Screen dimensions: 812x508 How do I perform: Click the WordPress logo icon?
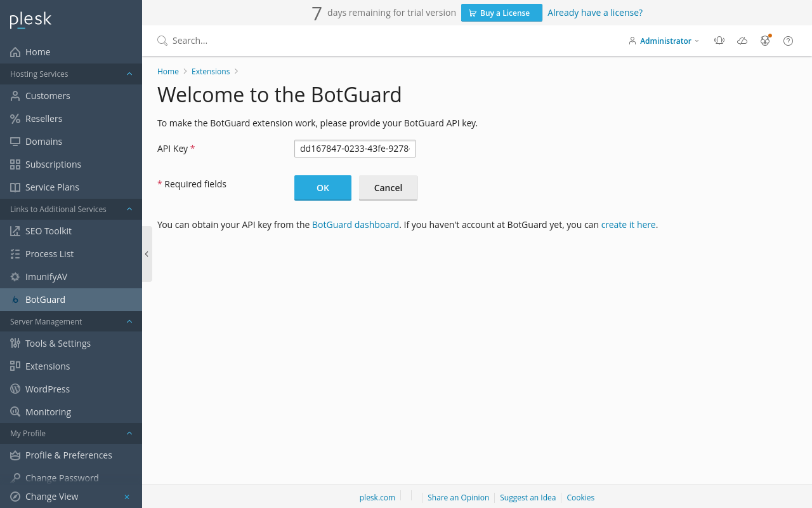point(15,389)
